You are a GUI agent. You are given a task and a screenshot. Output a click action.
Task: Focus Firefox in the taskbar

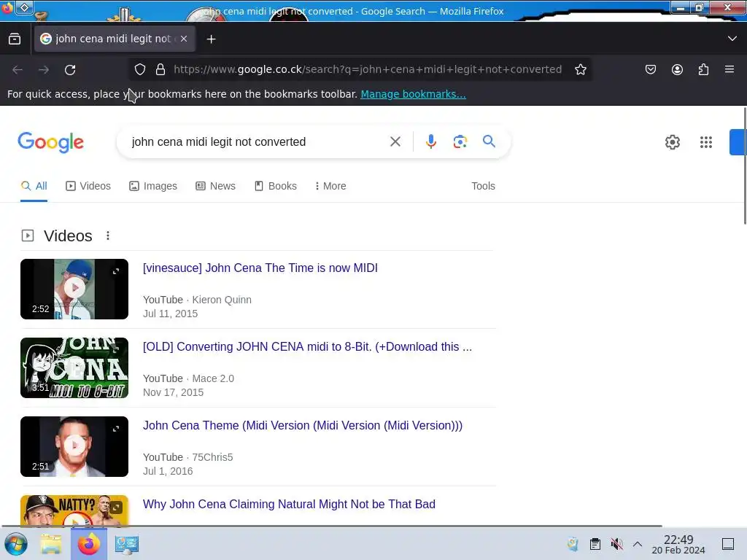pos(89,544)
